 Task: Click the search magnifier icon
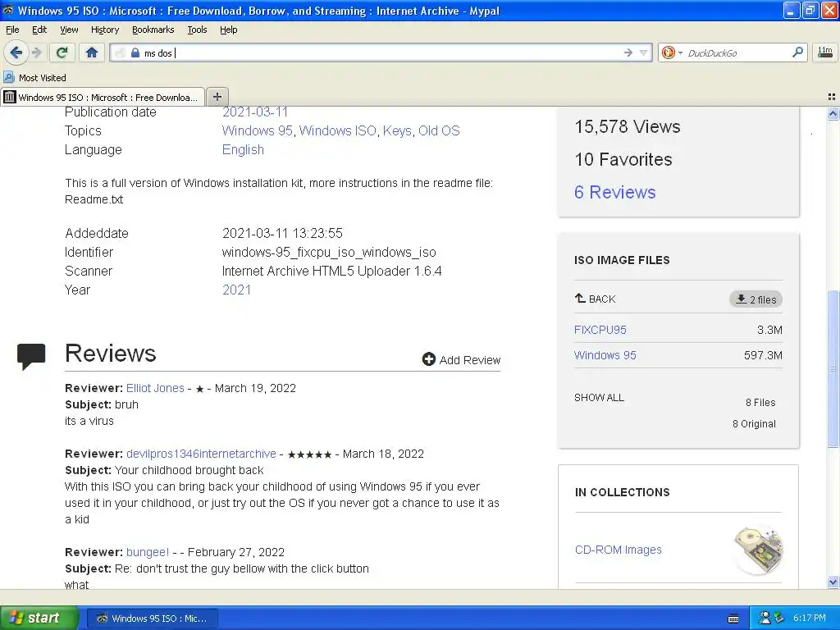(797, 52)
